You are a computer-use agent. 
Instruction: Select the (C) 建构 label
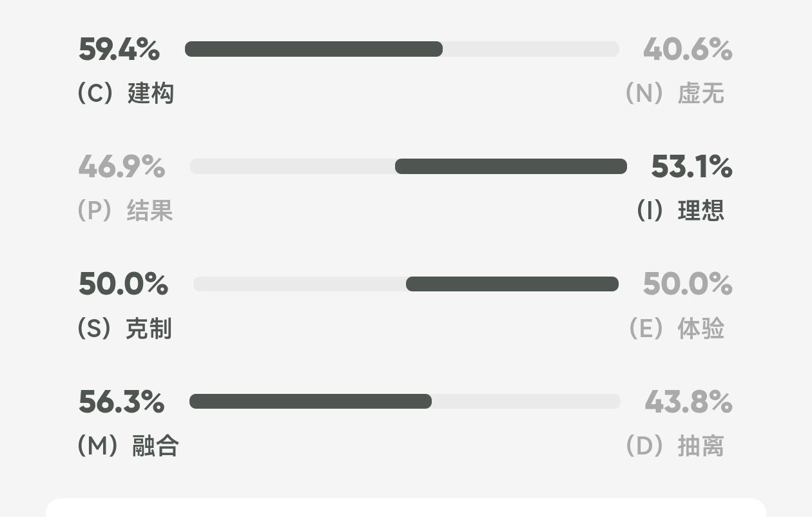click(126, 94)
